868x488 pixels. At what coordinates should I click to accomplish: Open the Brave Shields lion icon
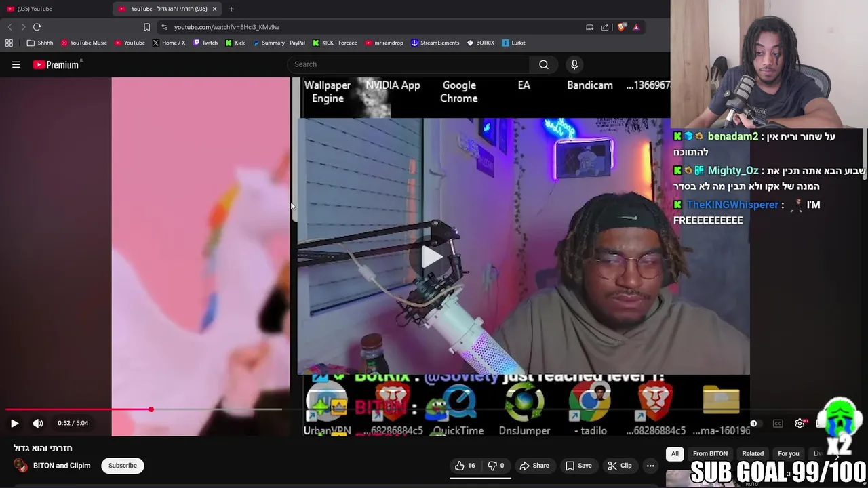click(x=621, y=27)
